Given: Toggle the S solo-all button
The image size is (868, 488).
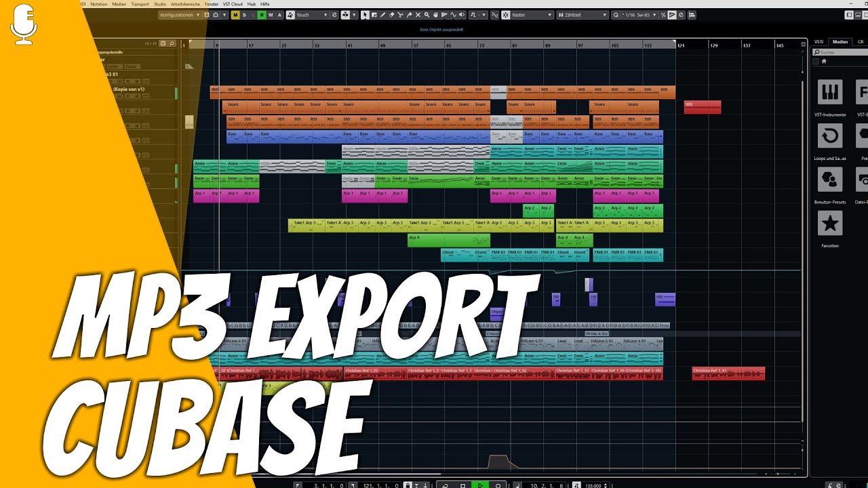Looking at the screenshot, I should (x=244, y=15).
